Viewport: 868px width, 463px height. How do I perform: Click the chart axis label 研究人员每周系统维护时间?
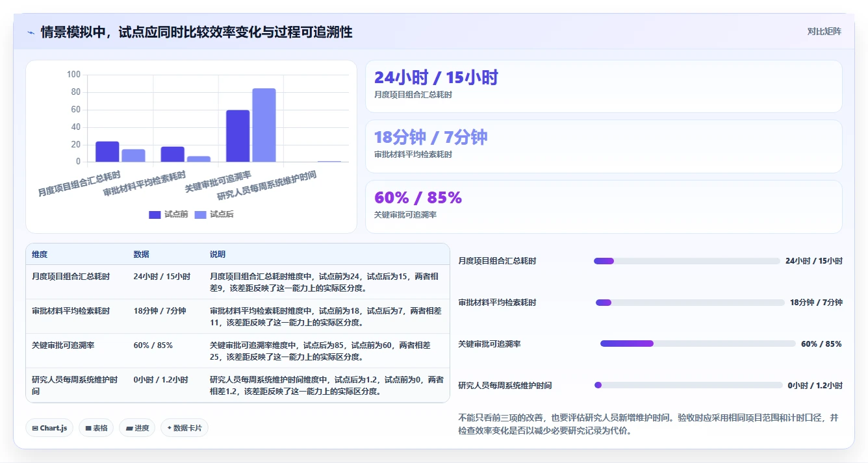(266, 186)
